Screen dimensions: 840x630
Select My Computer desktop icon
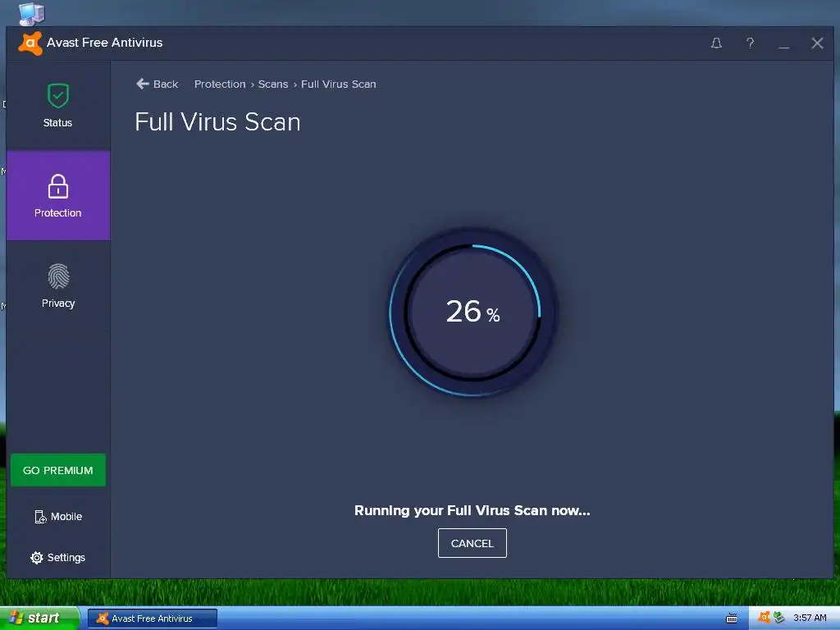31,13
